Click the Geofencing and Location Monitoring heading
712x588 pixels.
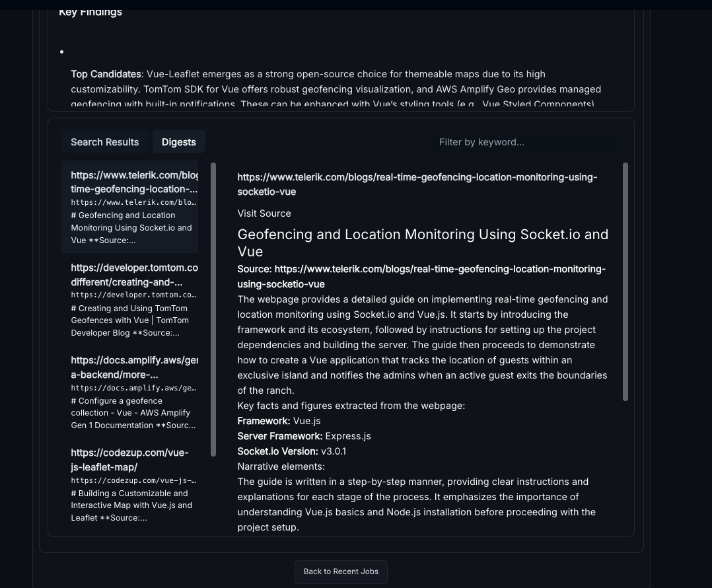(423, 242)
